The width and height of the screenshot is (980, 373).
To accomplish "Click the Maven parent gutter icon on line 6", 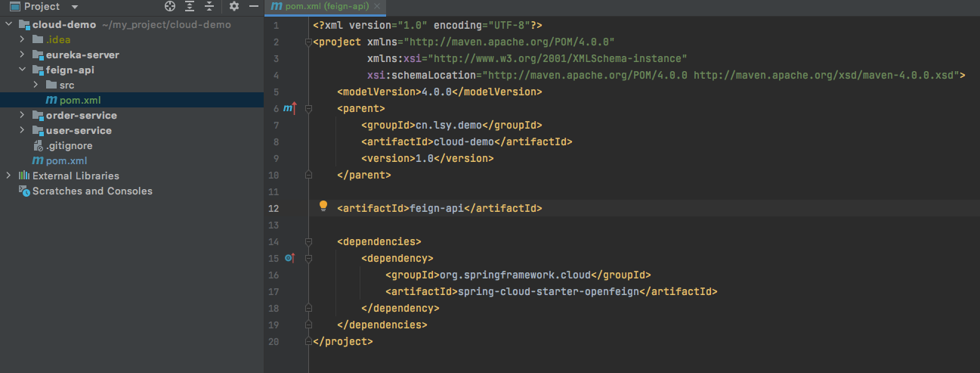I will 289,108.
